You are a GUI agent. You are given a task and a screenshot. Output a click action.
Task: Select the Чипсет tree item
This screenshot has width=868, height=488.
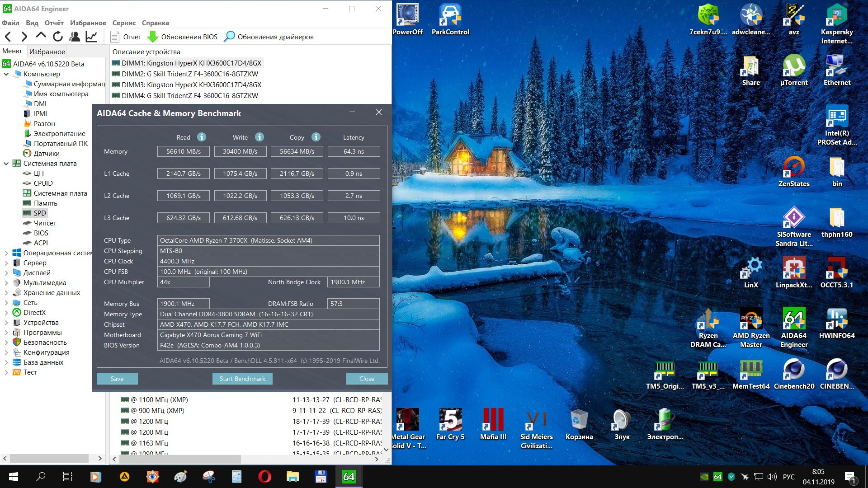click(45, 223)
